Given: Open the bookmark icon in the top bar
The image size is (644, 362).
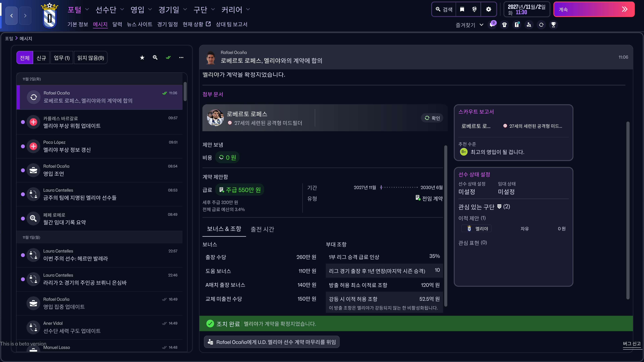Looking at the screenshot, I should (462, 10).
